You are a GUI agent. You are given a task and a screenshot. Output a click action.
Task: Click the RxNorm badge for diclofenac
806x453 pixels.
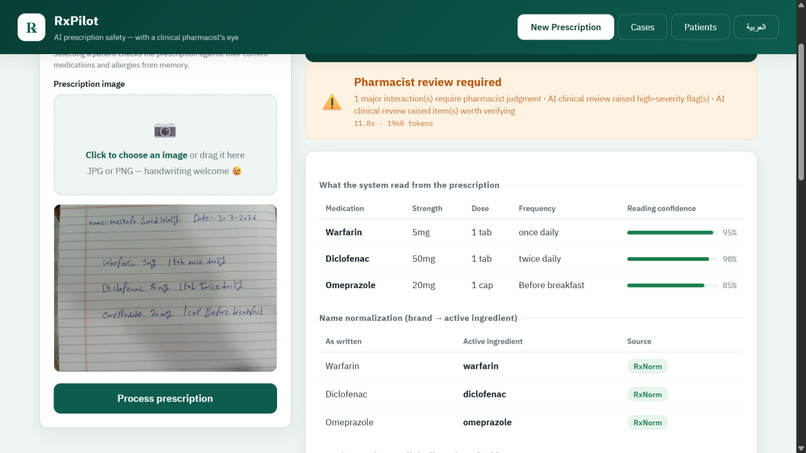coord(647,394)
